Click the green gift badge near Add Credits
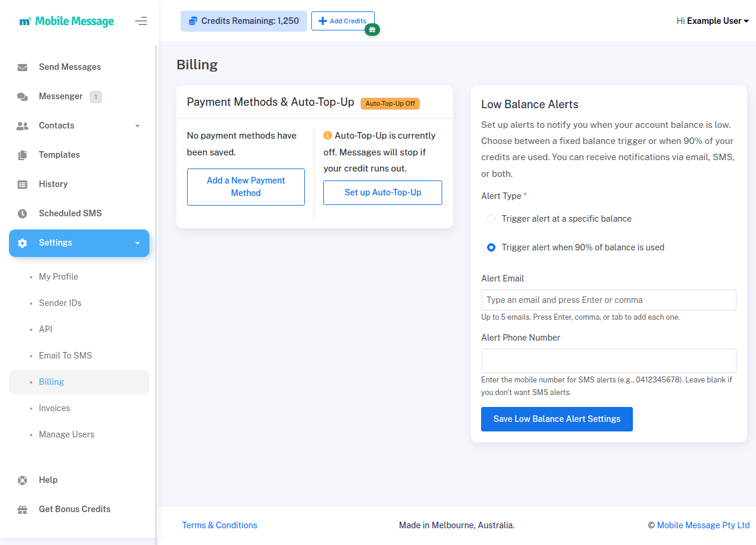 372,30
